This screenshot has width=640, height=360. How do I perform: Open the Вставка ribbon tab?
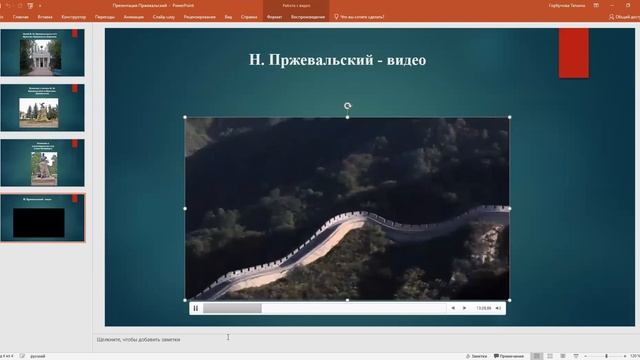click(45, 17)
